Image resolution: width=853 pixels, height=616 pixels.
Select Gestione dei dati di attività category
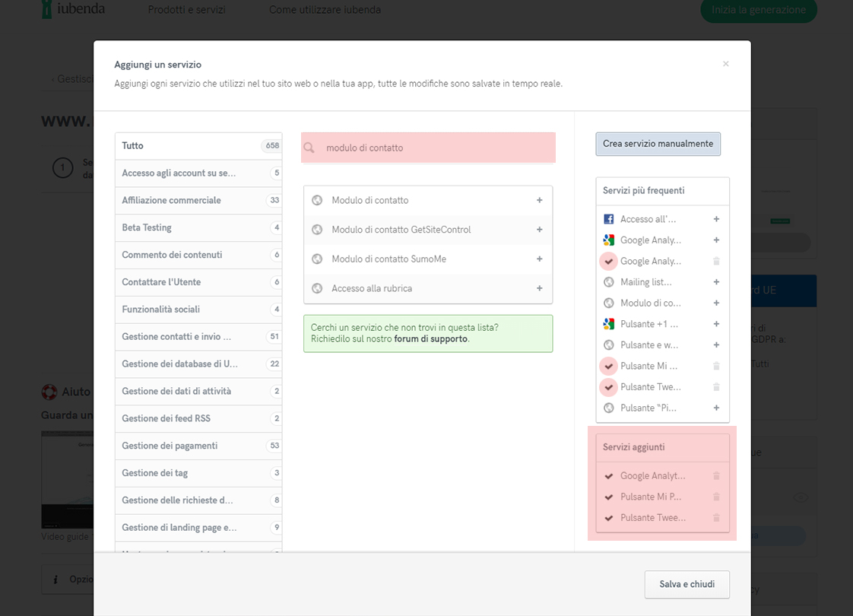[x=198, y=391]
